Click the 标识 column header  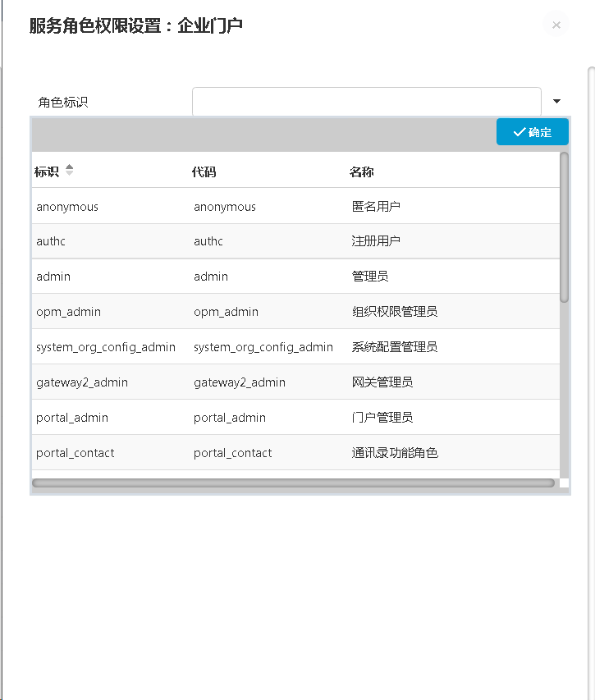point(47,172)
